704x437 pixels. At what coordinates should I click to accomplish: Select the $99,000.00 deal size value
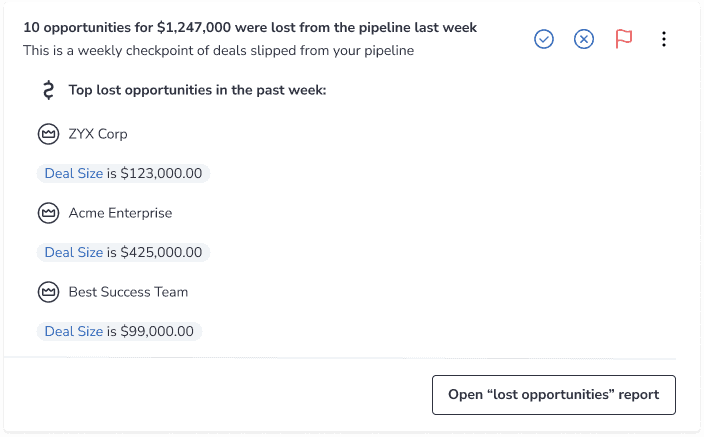click(x=157, y=331)
